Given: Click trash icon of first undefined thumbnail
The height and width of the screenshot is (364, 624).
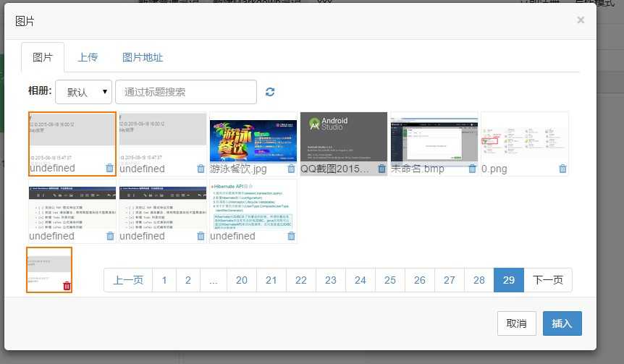Looking at the screenshot, I should pyautogui.click(x=109, y=168).
